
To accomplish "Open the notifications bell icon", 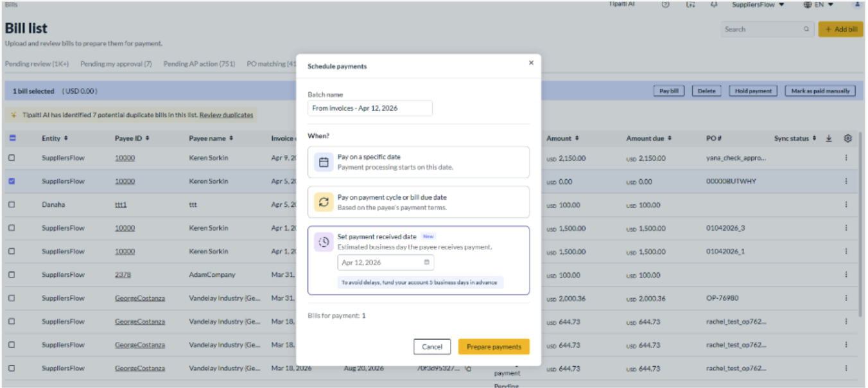I will click(x=714, y=4).
